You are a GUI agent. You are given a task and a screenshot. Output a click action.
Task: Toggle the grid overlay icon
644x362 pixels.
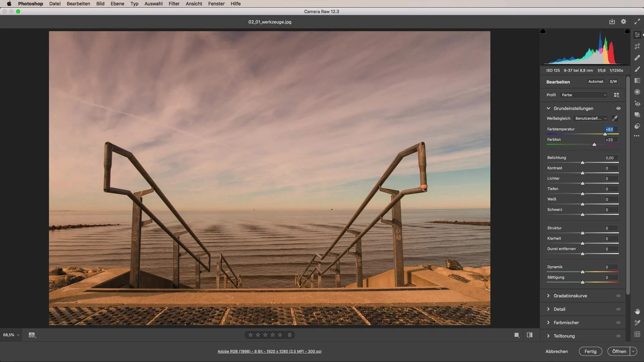coord(637,334)
